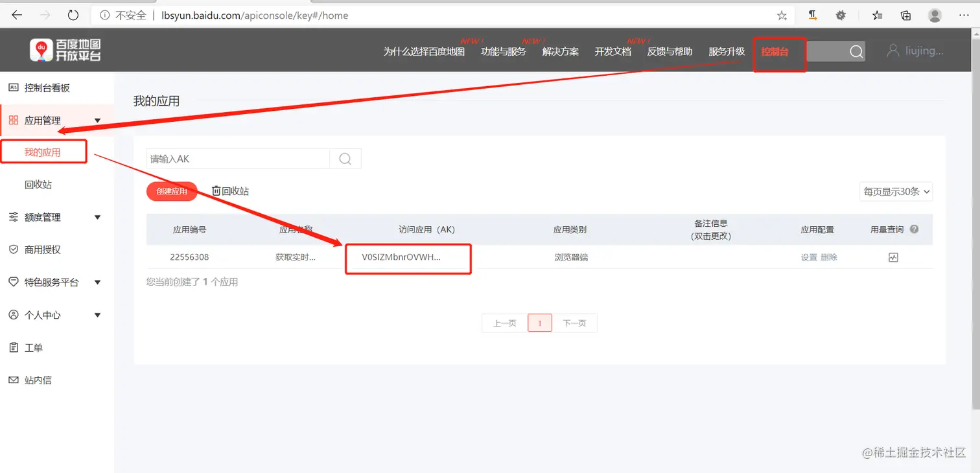Go to previous page 上一页
This screenshot has width=980, height=473.
505,323
